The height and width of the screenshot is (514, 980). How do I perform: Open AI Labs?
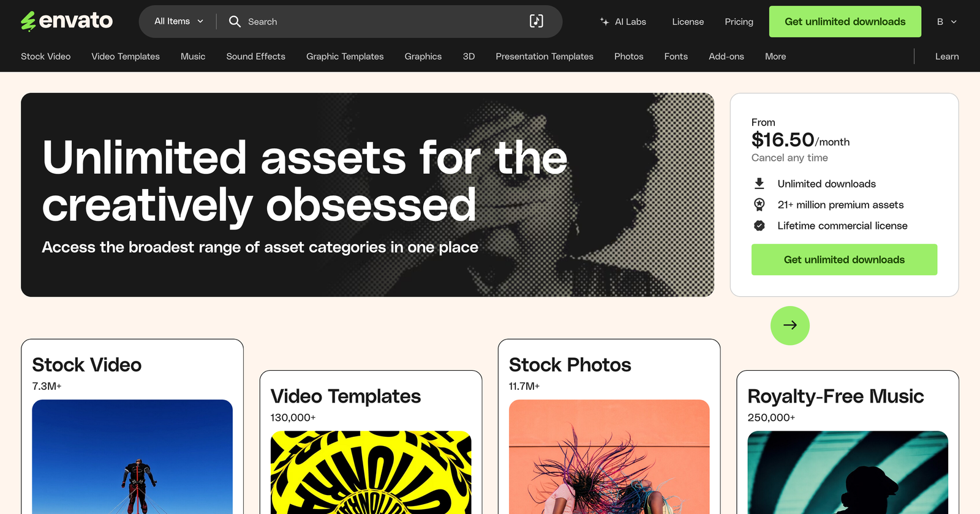[x=623, y=21]
